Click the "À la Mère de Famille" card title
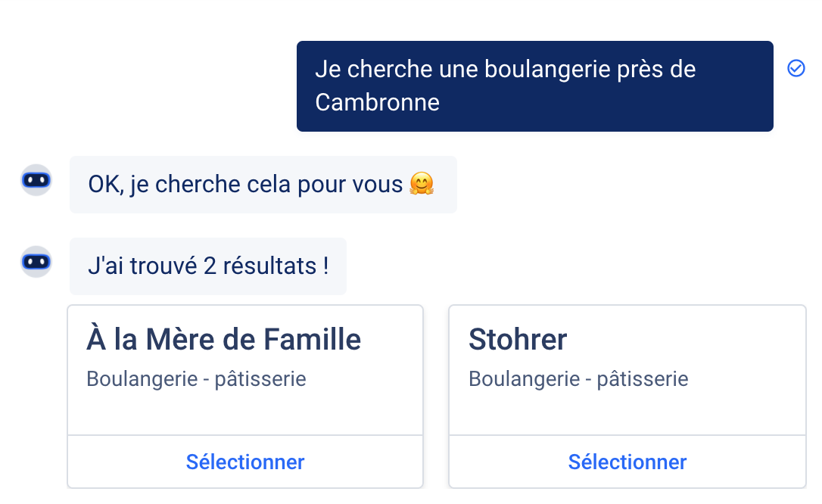This screenshot has height=504, width=822. click(x=223, y=340)
